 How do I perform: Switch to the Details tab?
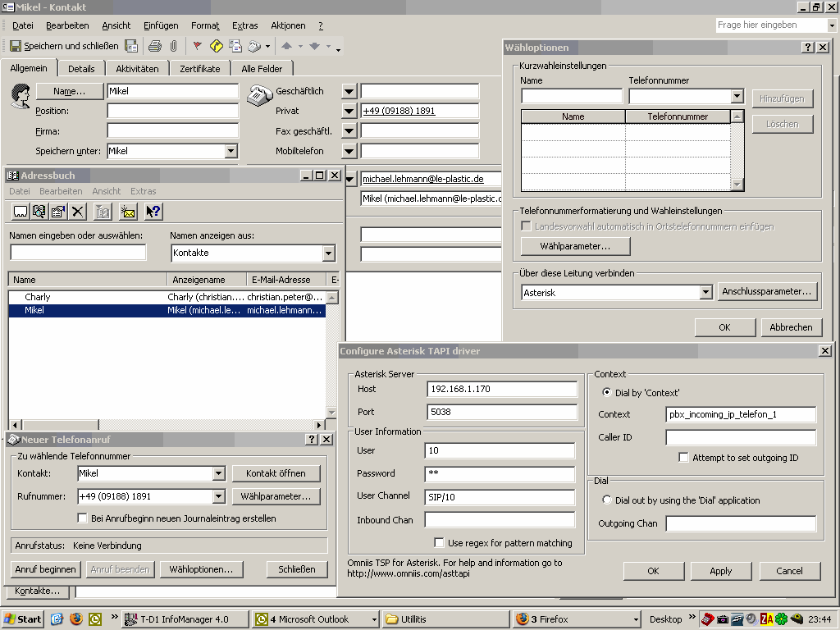point(81,69)
